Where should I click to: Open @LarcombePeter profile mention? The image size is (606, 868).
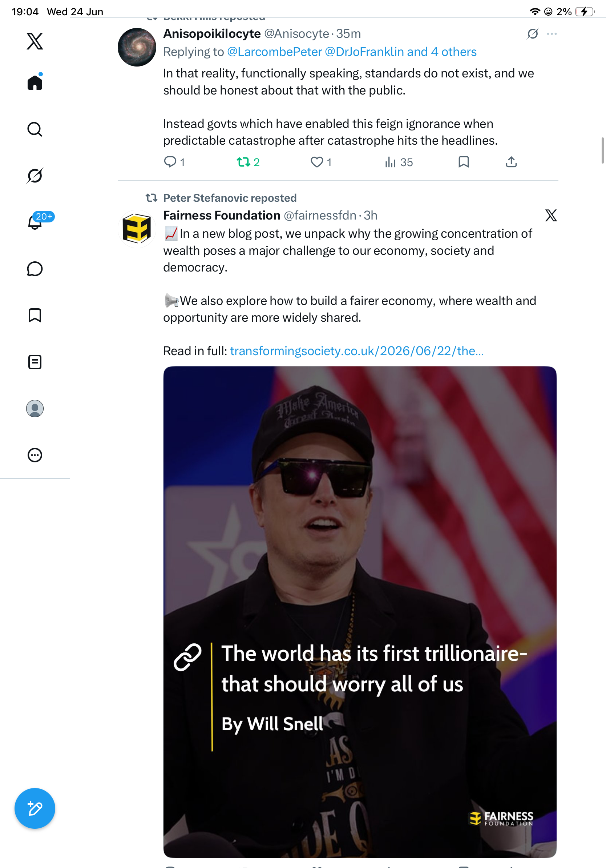click(274, 52)
